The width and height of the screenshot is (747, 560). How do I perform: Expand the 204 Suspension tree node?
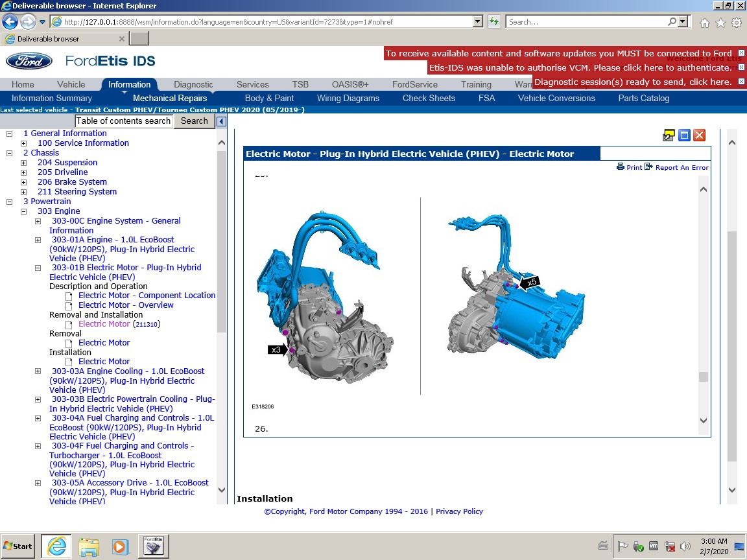tap(24, 163)
